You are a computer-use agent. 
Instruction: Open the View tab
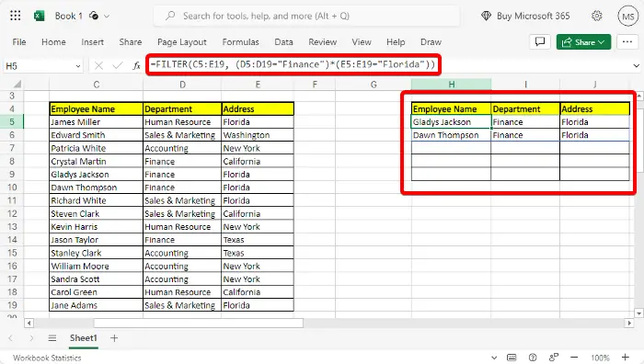362,42
